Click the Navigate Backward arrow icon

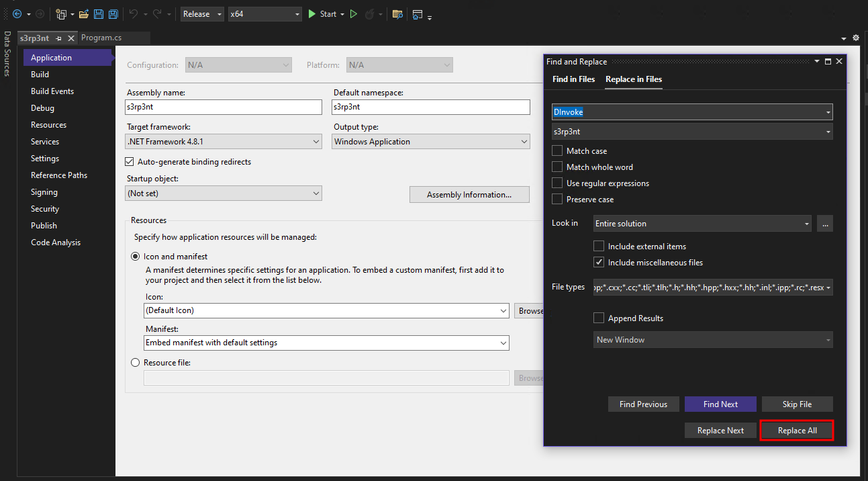click(x=17, y=14)
